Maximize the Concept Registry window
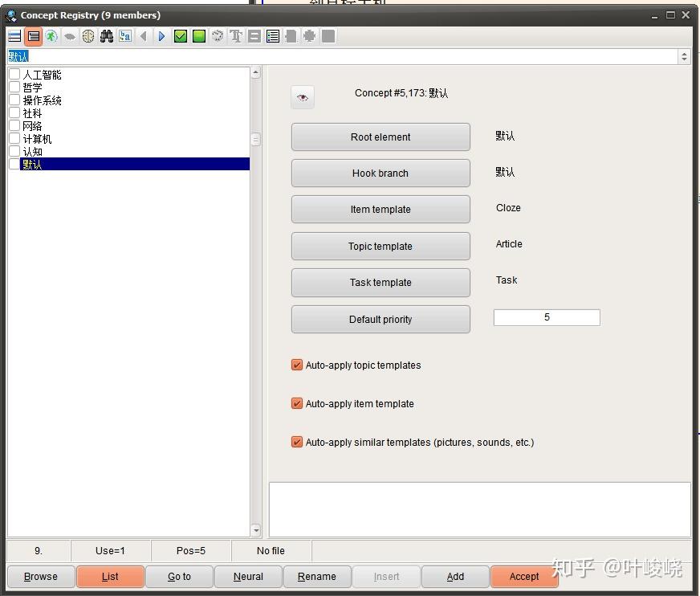The height and width of the screenshot is (596, 700). 670,15
